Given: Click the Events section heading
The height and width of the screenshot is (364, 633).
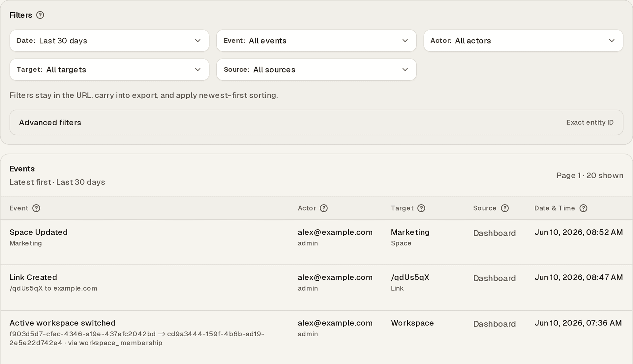Looking at the screenshot, I should (x=22, y=169).
